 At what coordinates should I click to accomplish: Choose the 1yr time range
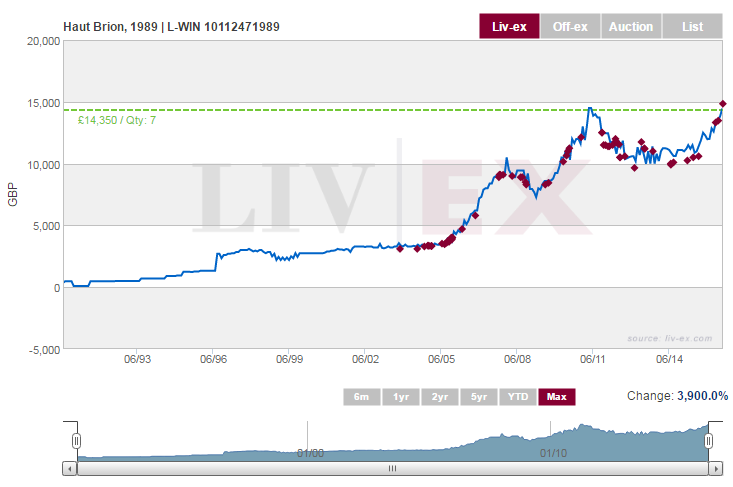coord(401,397)
